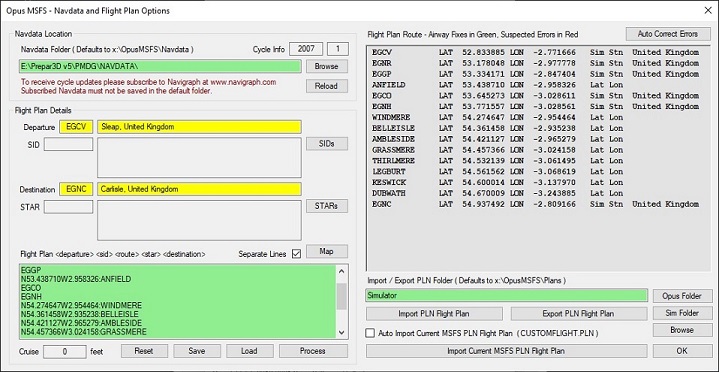Screen dimensions: 719x372
Task: Load a saved flight plan
Action: click(249, 351)
